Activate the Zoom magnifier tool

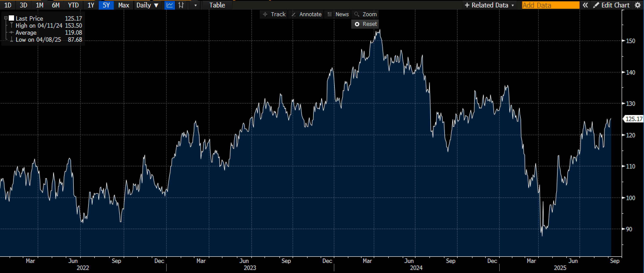click(x=365, y=14)
